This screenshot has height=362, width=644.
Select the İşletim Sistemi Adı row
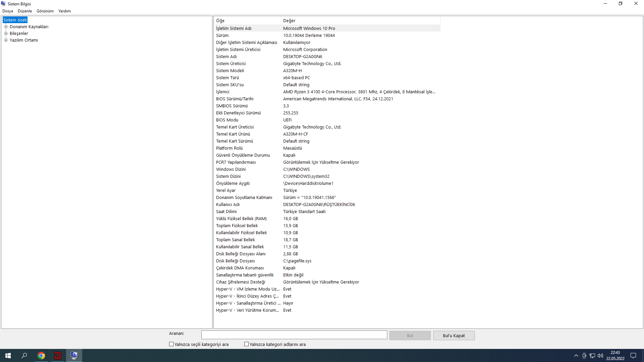tap(327, 29)
